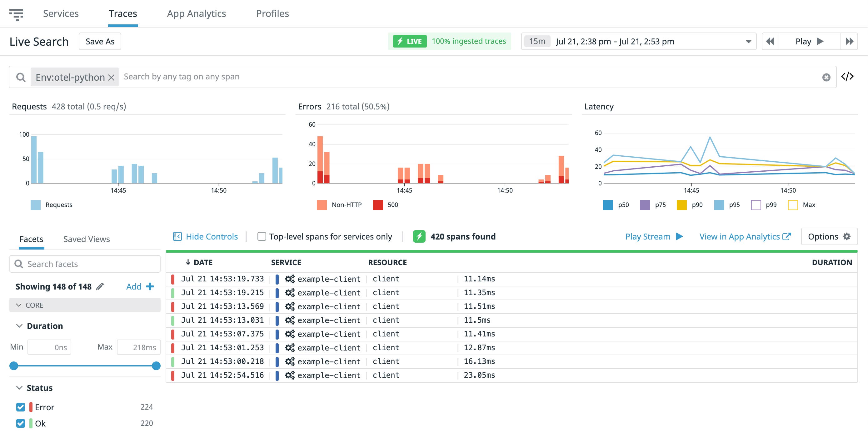Uncheck the Error status filter

pos(20,407)
